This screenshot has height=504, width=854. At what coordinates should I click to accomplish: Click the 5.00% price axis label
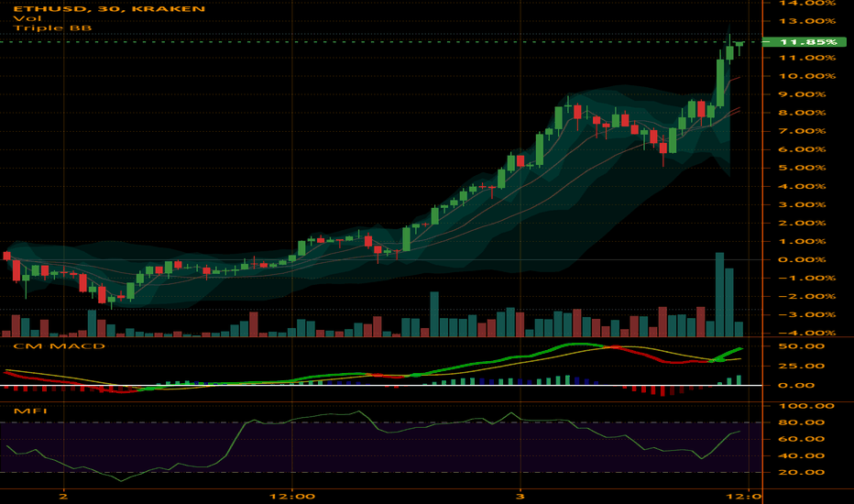802,168
